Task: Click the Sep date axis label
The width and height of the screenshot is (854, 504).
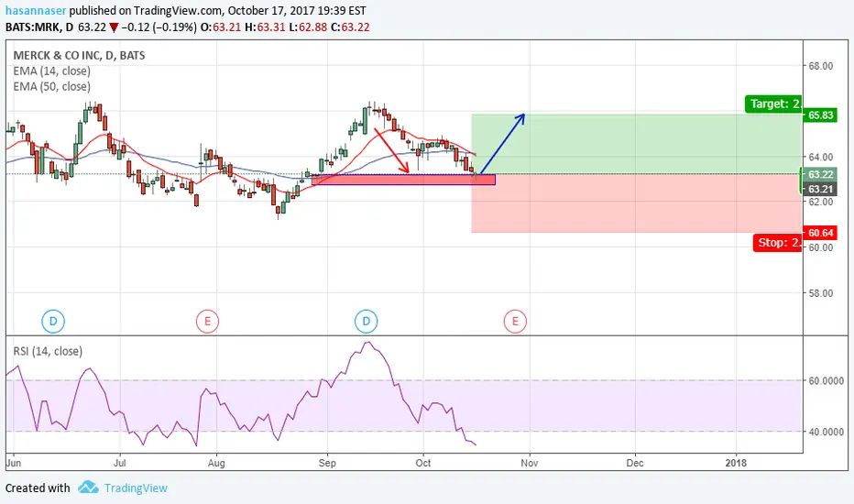Action: click(x=327, y=463)
